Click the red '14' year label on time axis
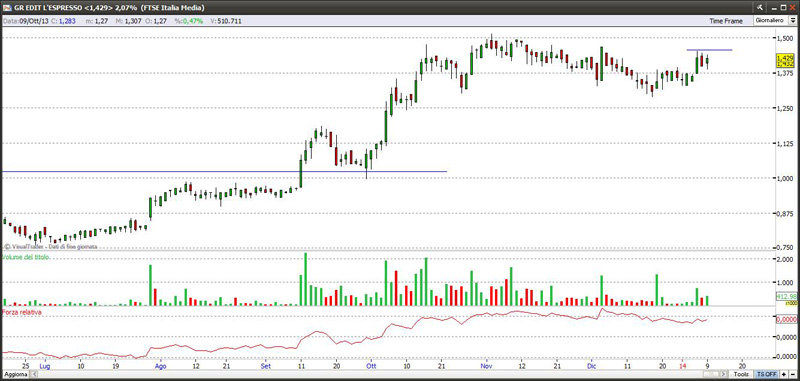Image resolution: width=800 pixels, height=381 pixels. tap(682, 366)
